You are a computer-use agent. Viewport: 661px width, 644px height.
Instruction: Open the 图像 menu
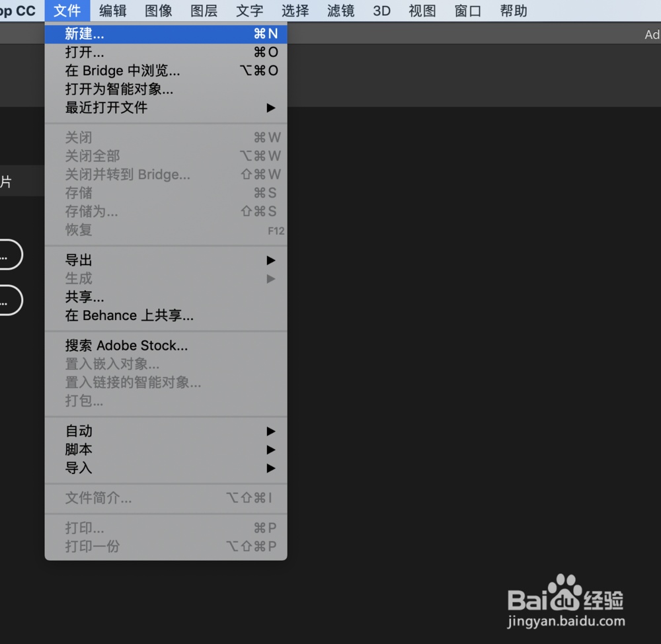pos(158,11)
